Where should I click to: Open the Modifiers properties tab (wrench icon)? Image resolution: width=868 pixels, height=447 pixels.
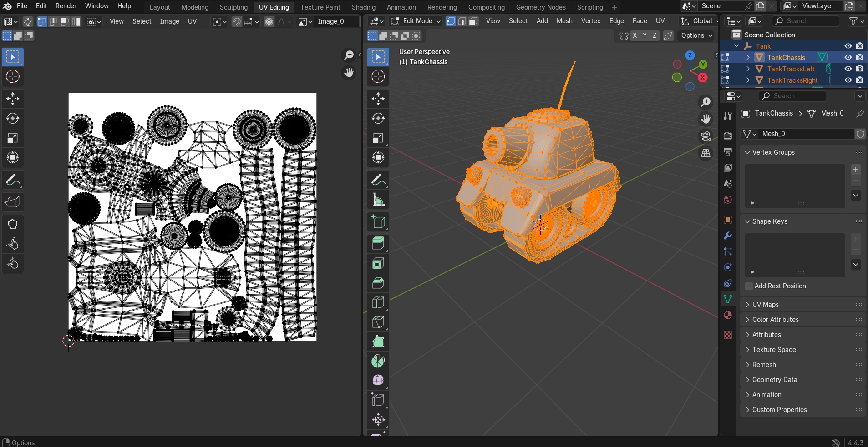coord(728,236)
